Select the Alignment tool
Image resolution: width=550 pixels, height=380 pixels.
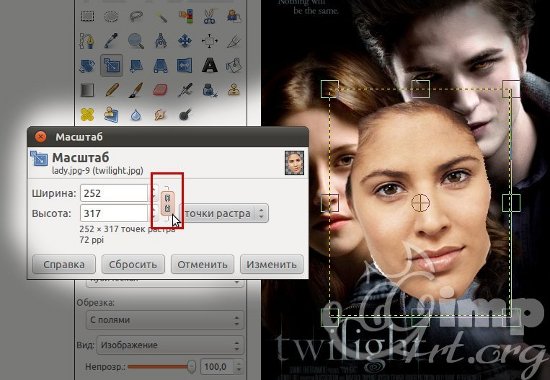[x=209, y=41]
